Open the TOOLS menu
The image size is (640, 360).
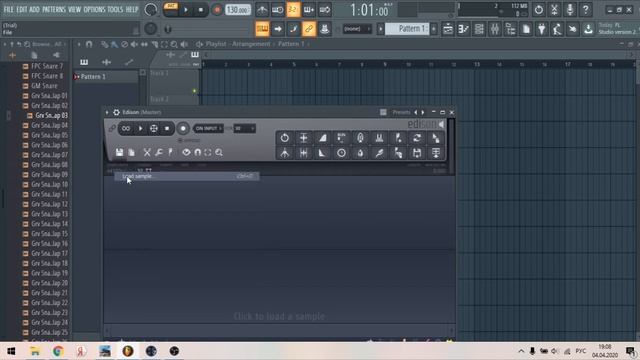coord(115,9)
